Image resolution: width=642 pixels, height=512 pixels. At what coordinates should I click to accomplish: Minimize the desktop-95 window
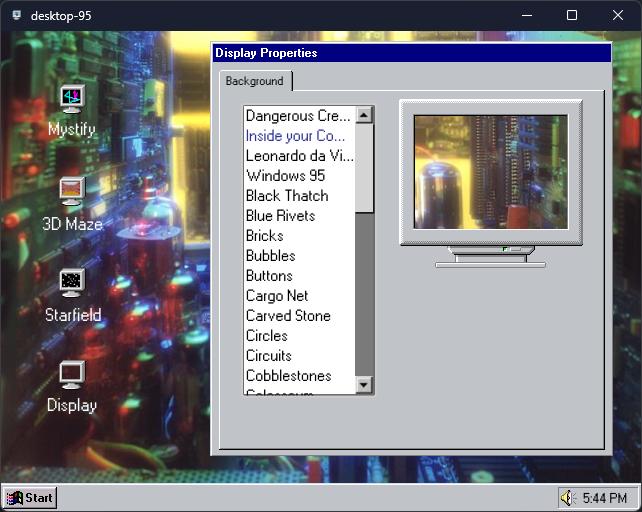(527, 16)
